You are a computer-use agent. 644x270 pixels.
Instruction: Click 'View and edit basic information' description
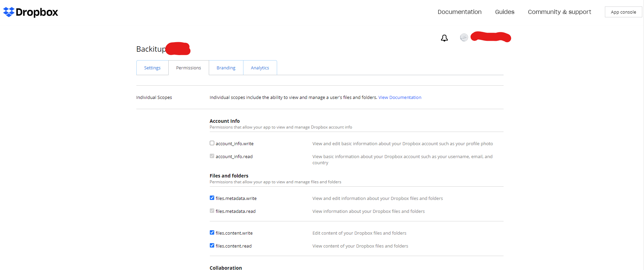pos(403,144)
